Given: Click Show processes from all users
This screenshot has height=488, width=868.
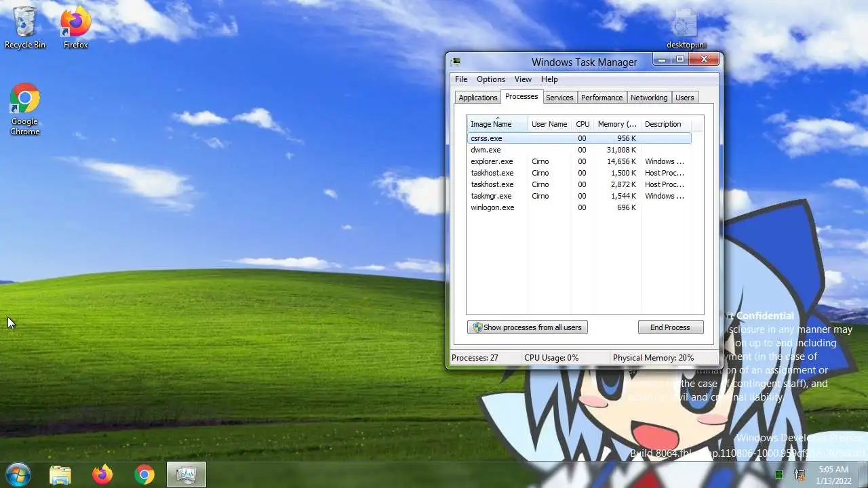Looking at the screenshot, I should pos(527,327).
